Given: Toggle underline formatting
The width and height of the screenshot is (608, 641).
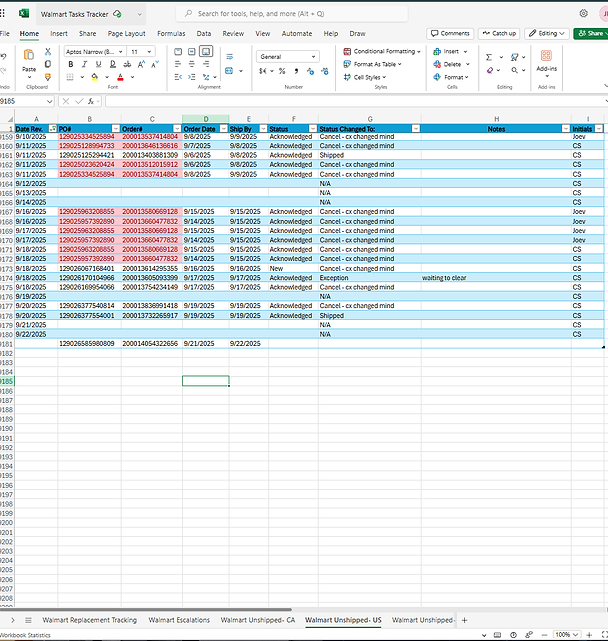Looking at the screenshot, I should point(98,64).
